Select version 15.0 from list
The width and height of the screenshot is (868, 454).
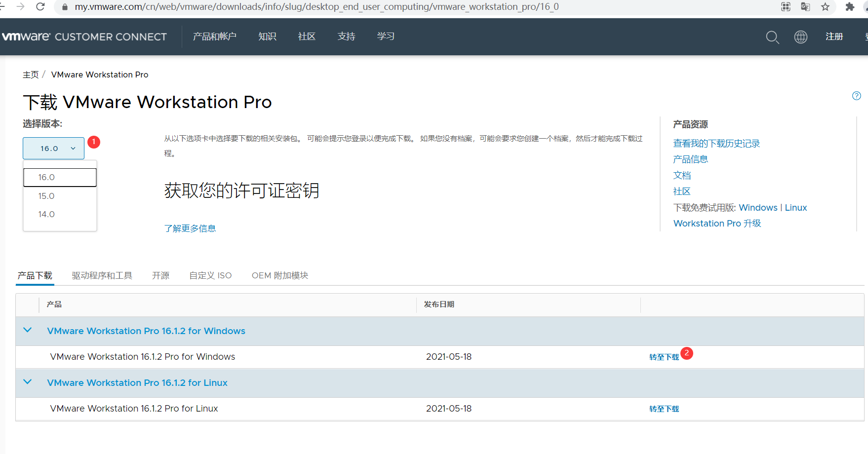coord(60,196)
